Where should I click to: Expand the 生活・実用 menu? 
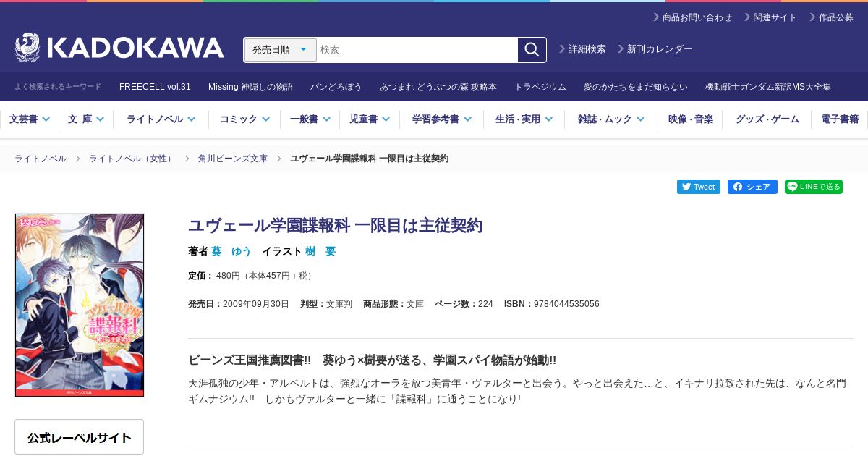[524, 119]
